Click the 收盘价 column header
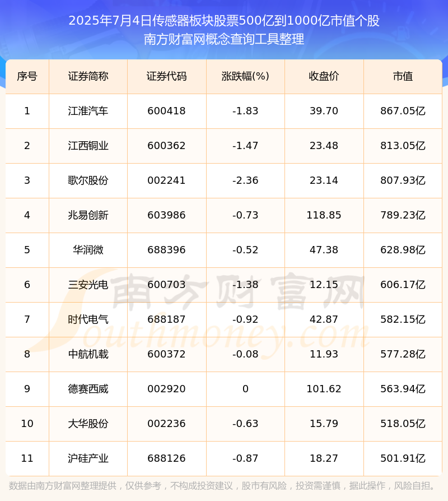Viewport: 448px width, 501px height. point(324,76)
